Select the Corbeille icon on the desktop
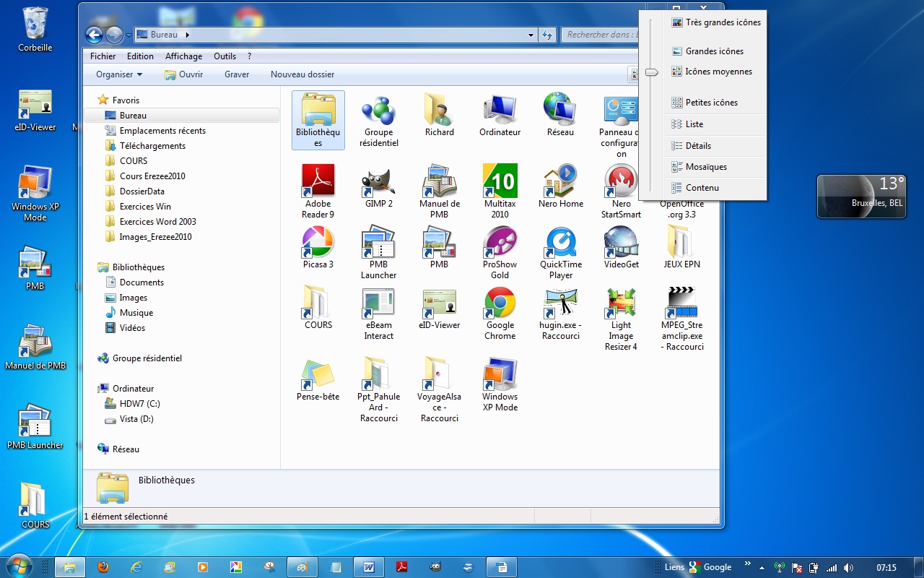Image resolution: width=924 pixels, height=578 pixels. 35,30
